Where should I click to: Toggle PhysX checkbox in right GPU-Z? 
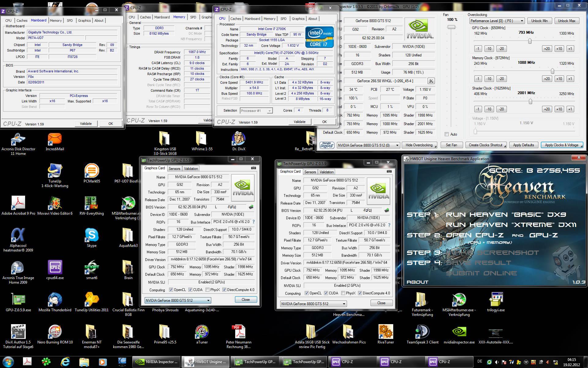(x=343, y=293)
